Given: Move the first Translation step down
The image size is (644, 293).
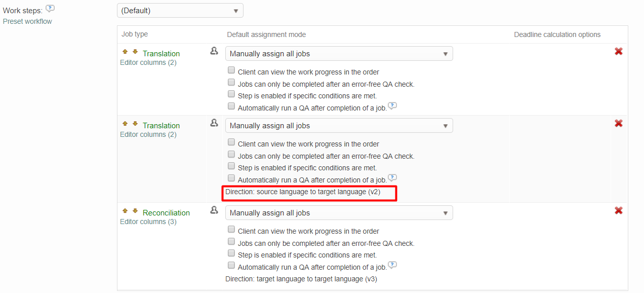Looking at the screenshot, I should pyautogui.click(x=134, y=51).
